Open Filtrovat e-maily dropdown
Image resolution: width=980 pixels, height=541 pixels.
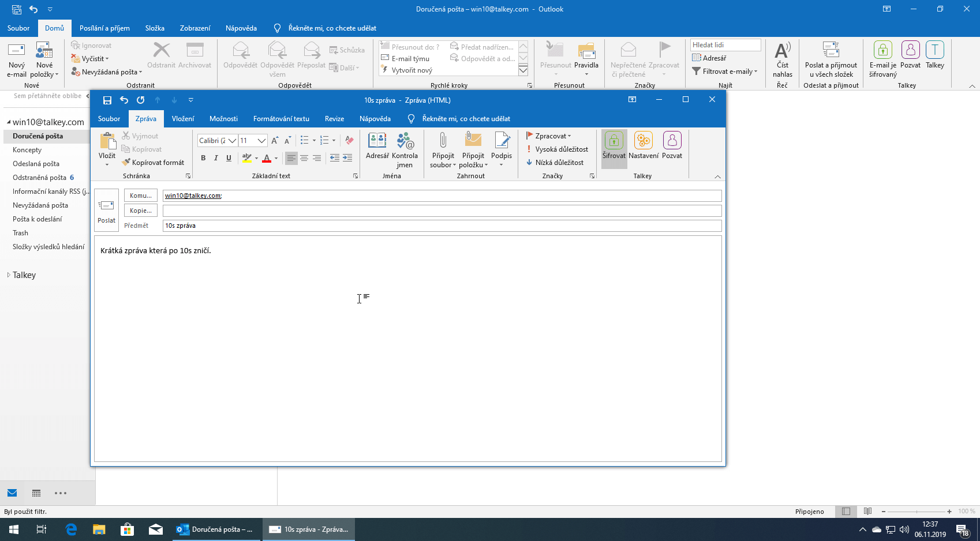coord(725,72)
